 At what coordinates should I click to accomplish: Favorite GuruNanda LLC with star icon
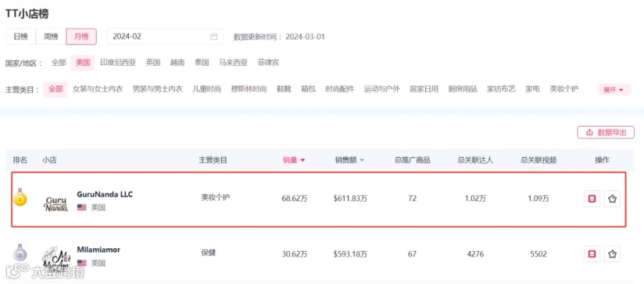(612, 199)
